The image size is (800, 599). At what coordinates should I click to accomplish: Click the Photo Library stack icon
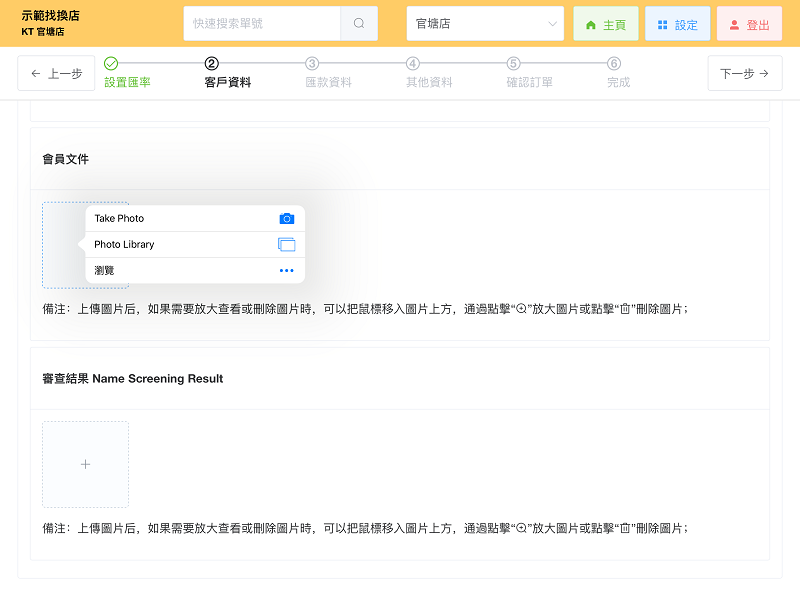click(287, 244)
